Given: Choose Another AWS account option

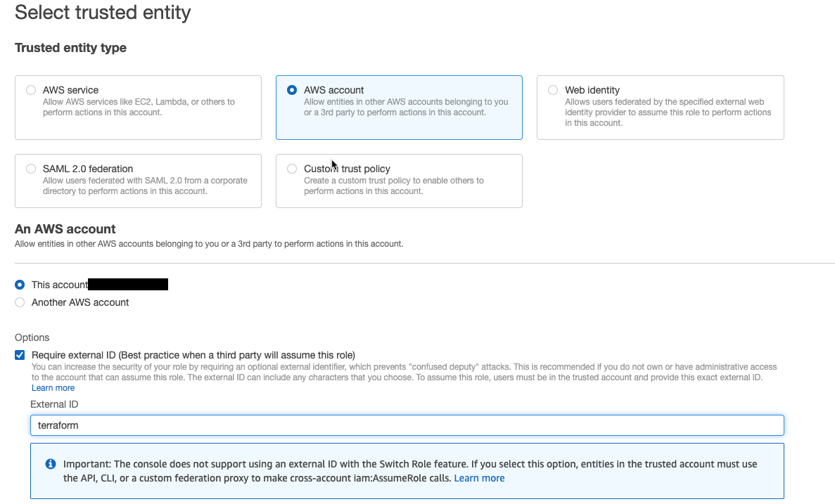Looking at the screenshot, I should click(x=20, y=302).
